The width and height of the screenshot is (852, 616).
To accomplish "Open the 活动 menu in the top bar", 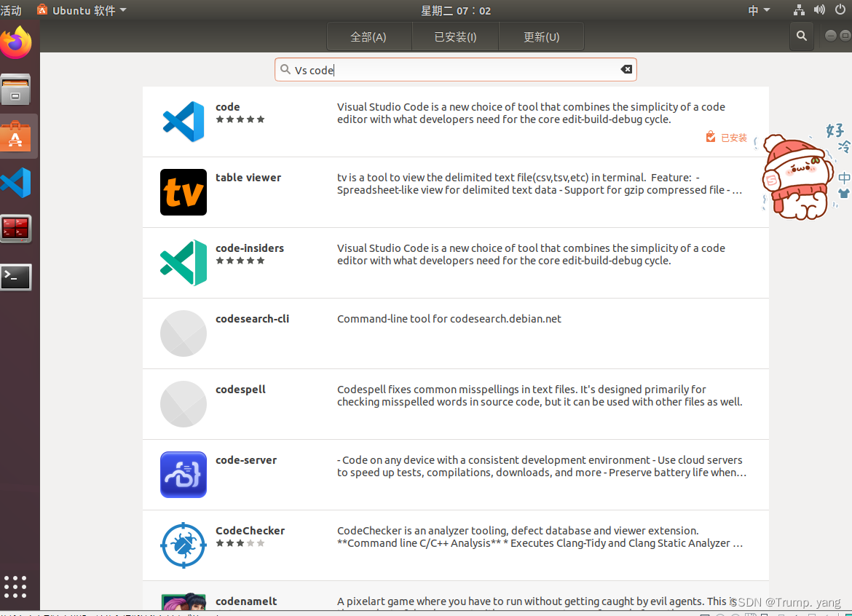I will pos(12,10).
